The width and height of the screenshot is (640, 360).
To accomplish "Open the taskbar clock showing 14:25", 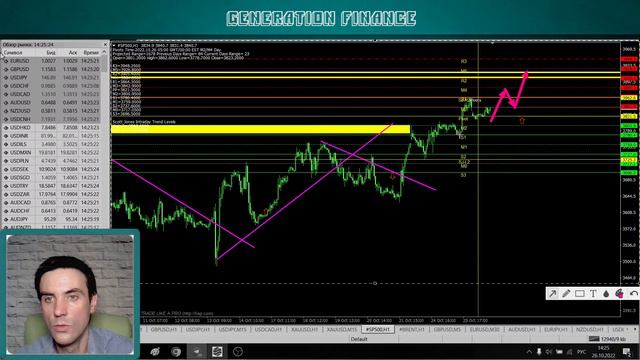I will coord(603,352).
